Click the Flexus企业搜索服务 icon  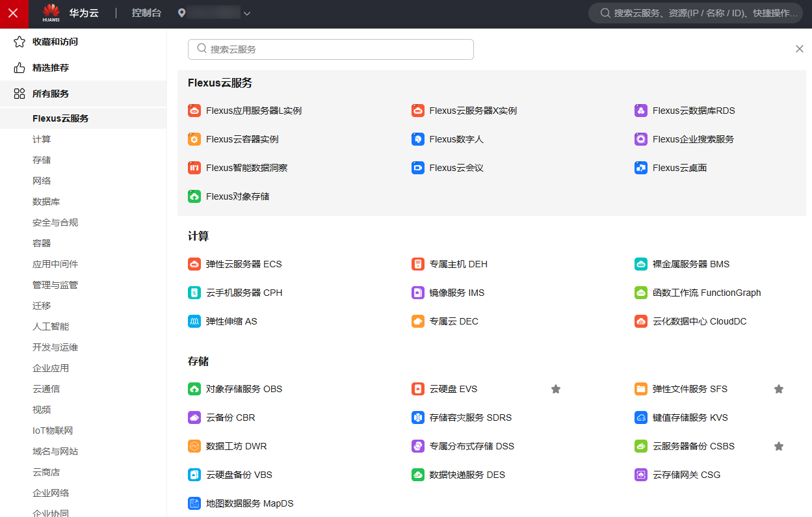(x=641, y=139)
